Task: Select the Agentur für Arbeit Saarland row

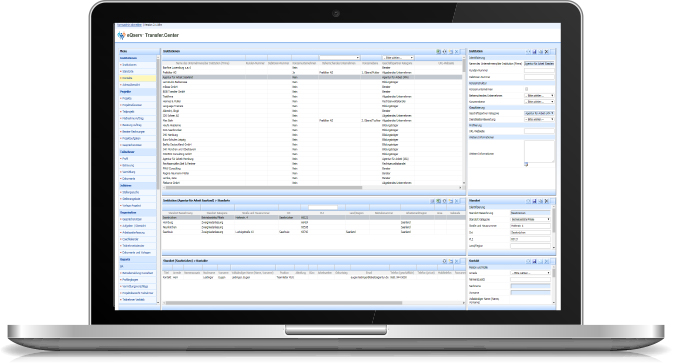Action: (x=312, y=77)
